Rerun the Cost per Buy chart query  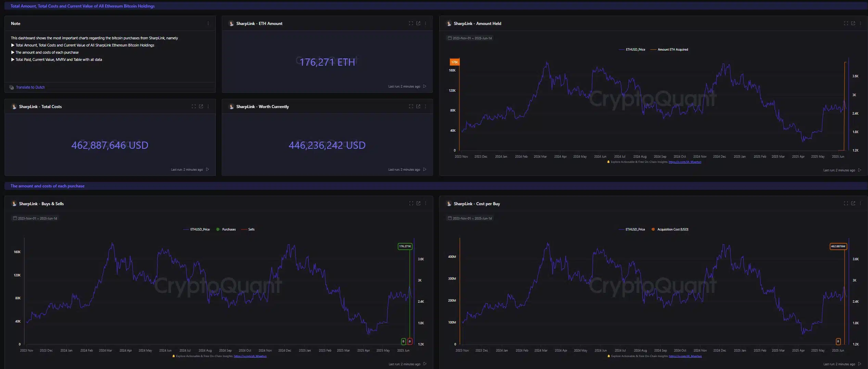[x=859, y=364]
